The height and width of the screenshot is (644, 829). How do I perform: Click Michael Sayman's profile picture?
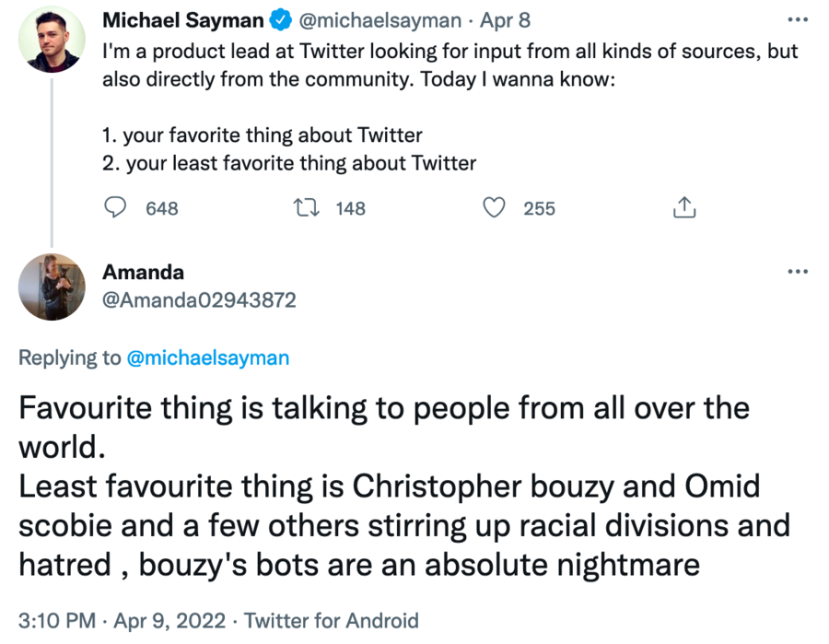pos(52,38)
